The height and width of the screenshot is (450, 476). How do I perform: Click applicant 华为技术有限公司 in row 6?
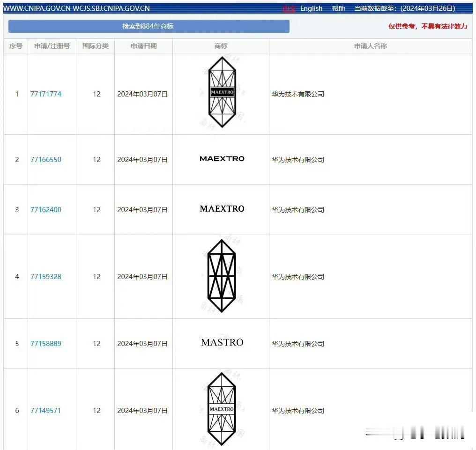tap(298, 411)
